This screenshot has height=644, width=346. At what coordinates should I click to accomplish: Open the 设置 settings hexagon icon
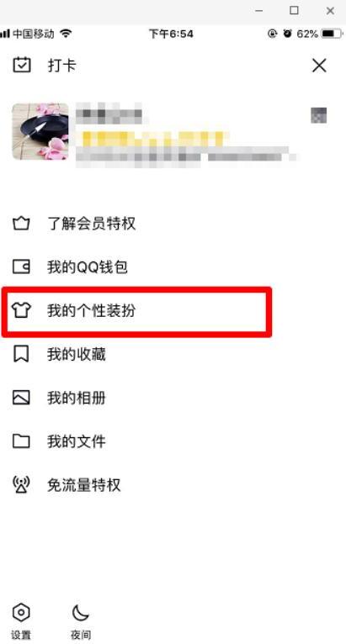pos(21,613)
